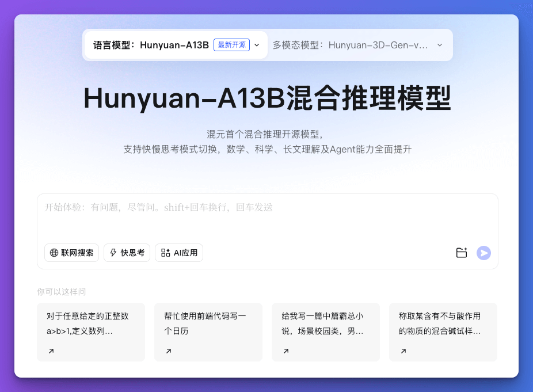Image resolution: width=533 pixels, height=392 pixels.
Task: Click the arrow icon on the 混合碱试样 card
Action: click(404, 350)
